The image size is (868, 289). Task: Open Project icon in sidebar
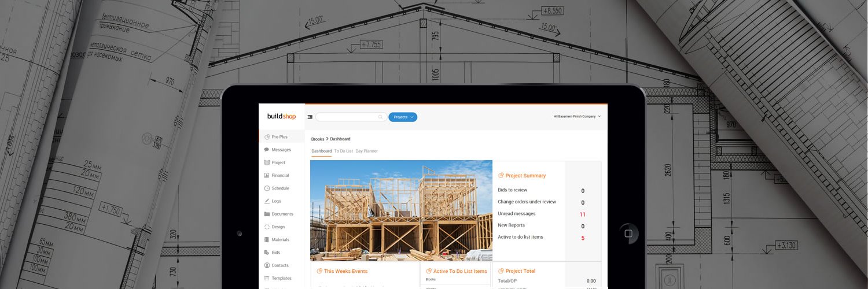pyautogui.click(x=267, y=162)
